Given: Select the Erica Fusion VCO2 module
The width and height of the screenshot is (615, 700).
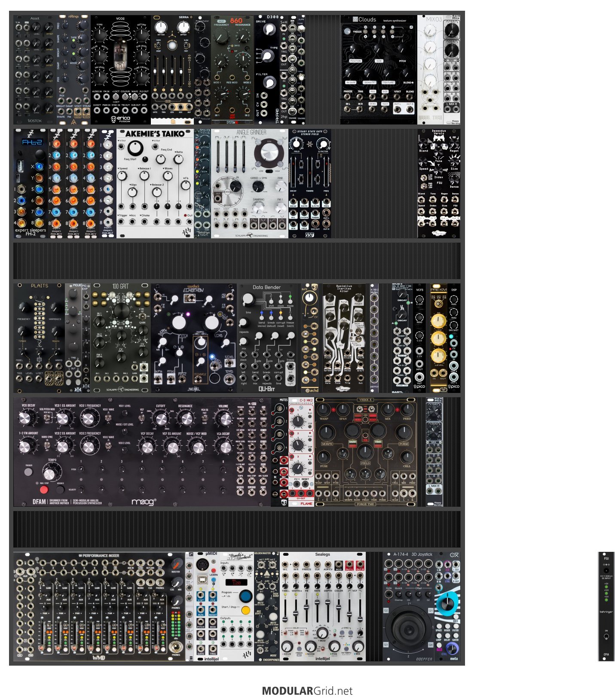Looking at the screenshot, I should pyautogui.click(x=121, y=70).
